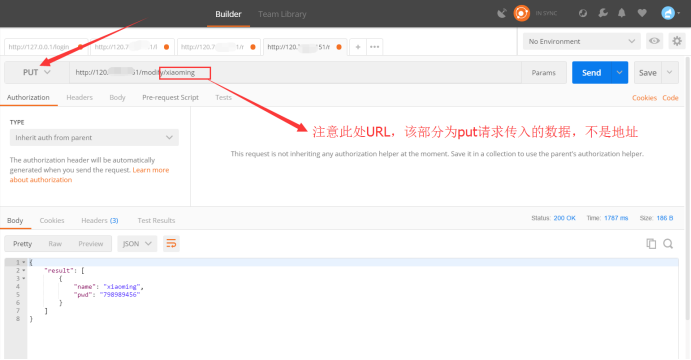The width and height of the screenshot is (691, 360).
Task: Open the tab options ellipsis menu
Action: (x=375, y=47)
